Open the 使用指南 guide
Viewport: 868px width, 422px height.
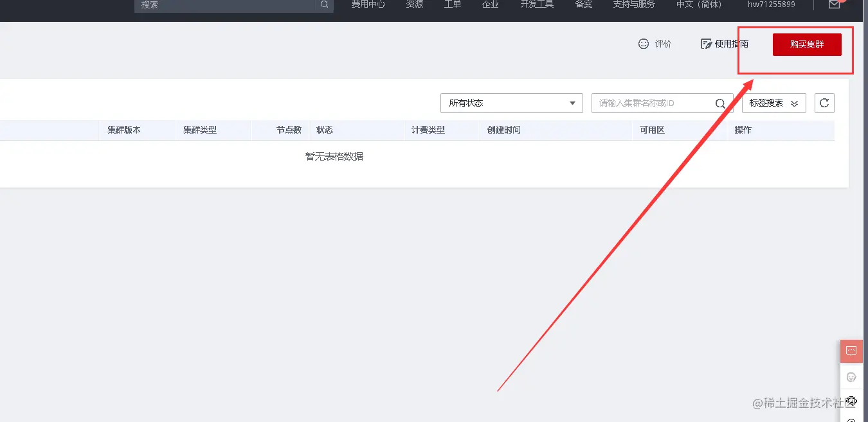pyautogui.click(x=725, y=44)
